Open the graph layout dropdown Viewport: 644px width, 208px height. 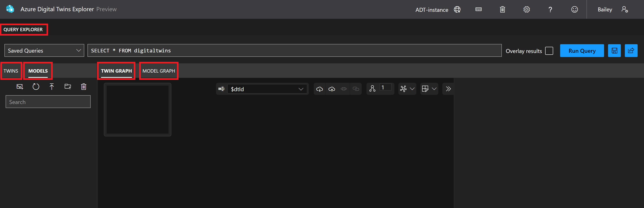pos(407,89)
